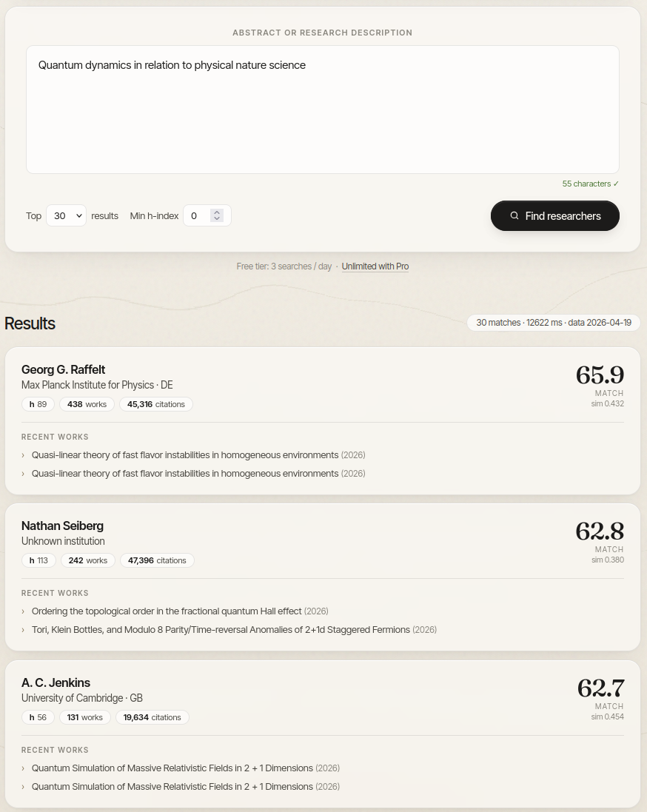Click the chevron before Ordering the topological order paper
647x812 pixels.
coord(24,611)
